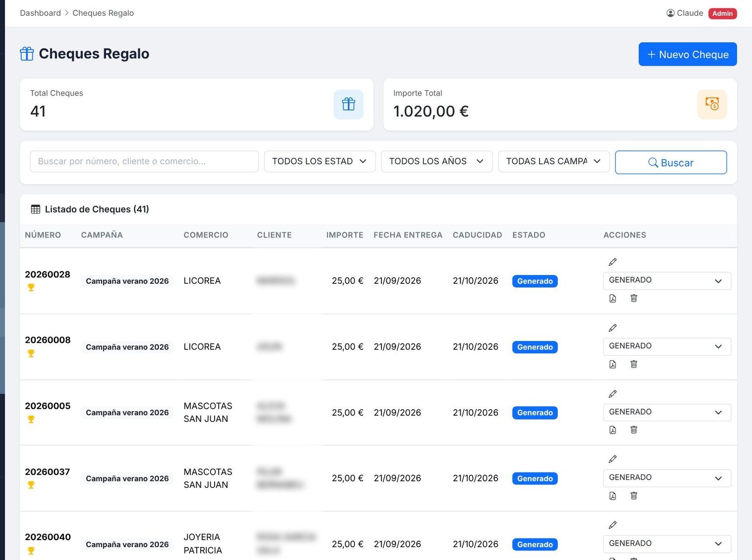Click the Generado badge of cheque 20260028
The width and height of the screenshot is (752, 560).
pos(535,281)
